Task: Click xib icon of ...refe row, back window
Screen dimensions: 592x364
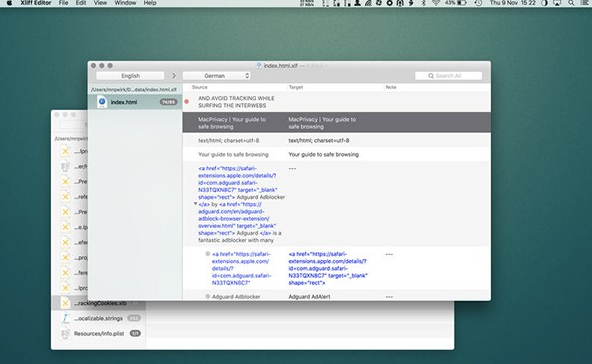Action: (65, 197)
